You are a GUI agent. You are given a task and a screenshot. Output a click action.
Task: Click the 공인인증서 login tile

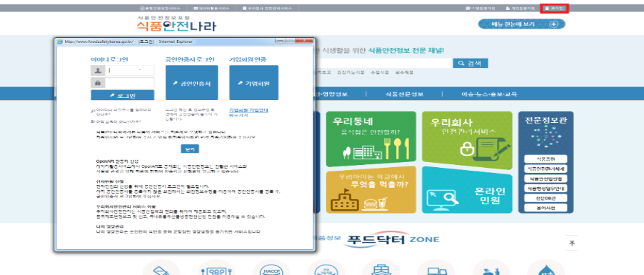pyautogui.click(x=192, y=83)
